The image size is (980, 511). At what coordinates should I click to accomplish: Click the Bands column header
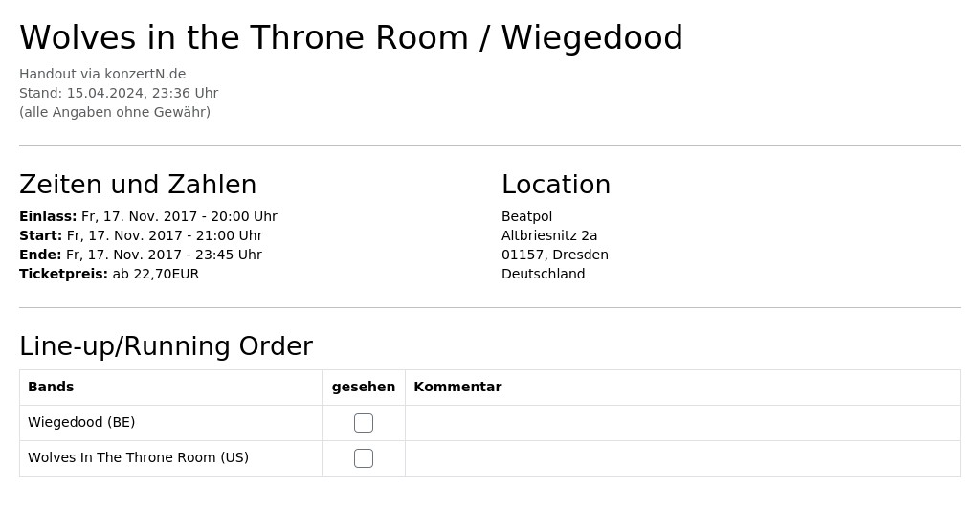[51, 387]
